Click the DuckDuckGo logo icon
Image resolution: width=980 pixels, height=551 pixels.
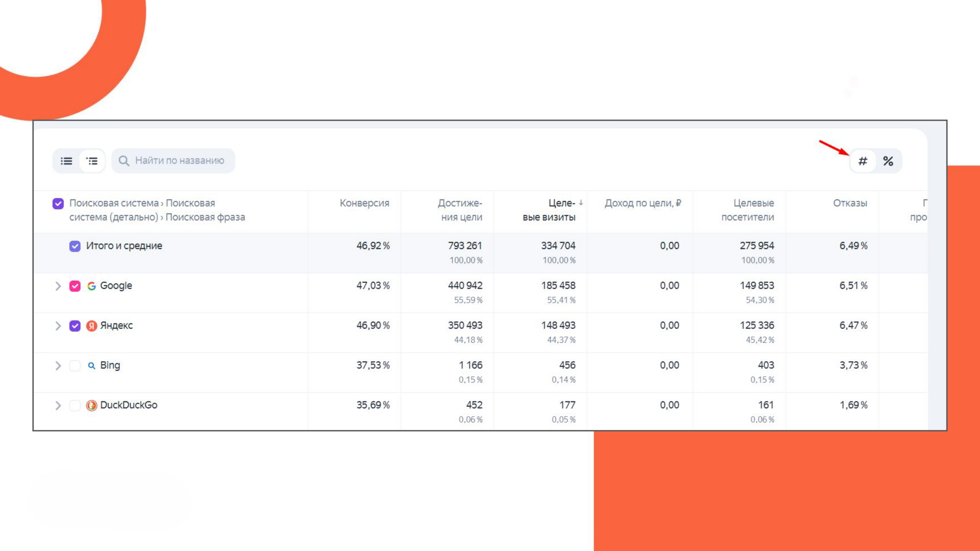[x=91, y=405]
